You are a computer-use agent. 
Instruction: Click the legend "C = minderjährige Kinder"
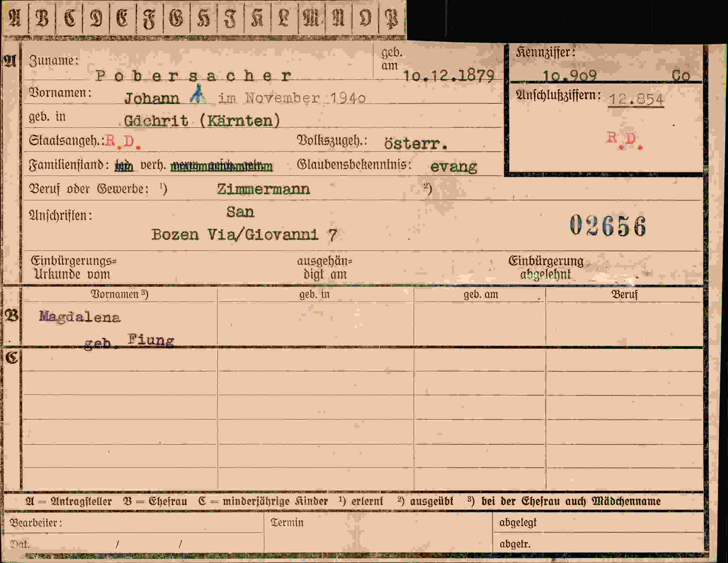point(263,501)
